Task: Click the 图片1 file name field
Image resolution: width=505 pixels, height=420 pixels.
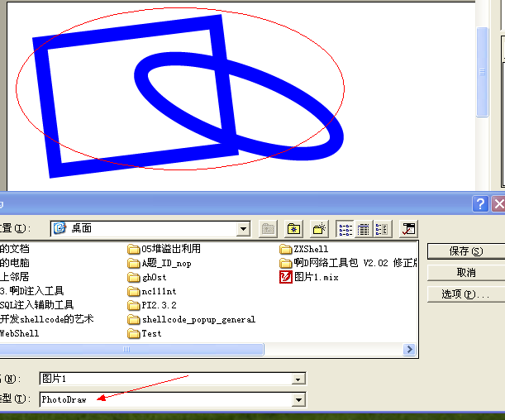Action: coord(166,379)
